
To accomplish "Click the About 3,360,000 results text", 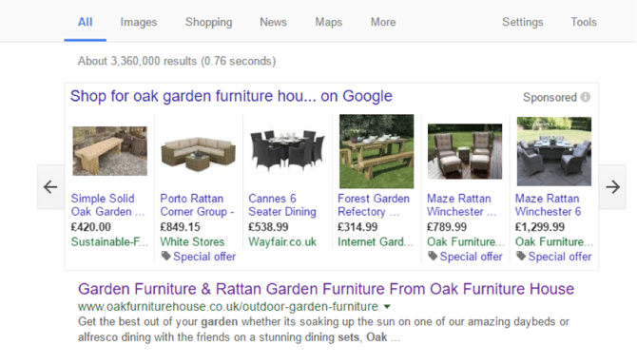I will [177, 62].
